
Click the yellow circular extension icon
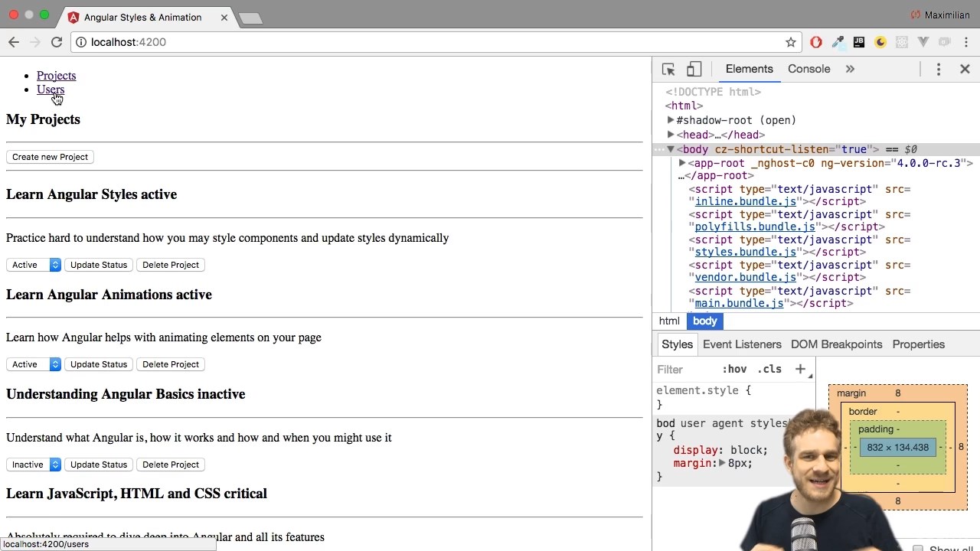(880, 42)
